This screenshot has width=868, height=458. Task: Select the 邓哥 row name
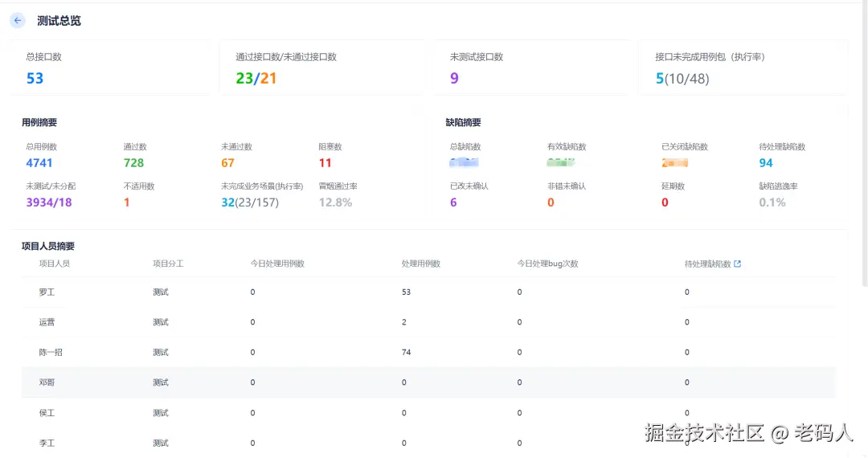47,382
